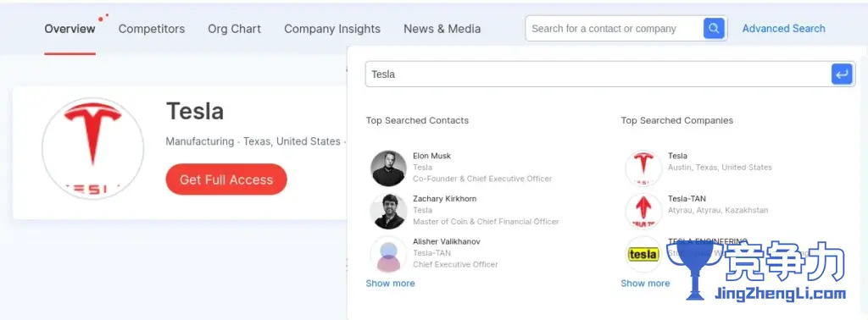Viewport: 868px width, 320px height.
Task: Open Elon Musk's profile photo
Action: pyautogui.click(x=388, y=168)
